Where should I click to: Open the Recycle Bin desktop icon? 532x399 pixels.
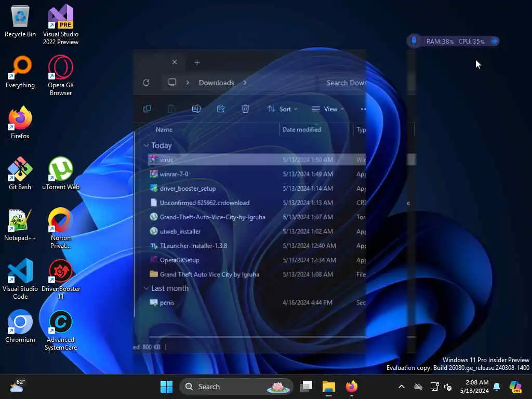tap(20, 21)
